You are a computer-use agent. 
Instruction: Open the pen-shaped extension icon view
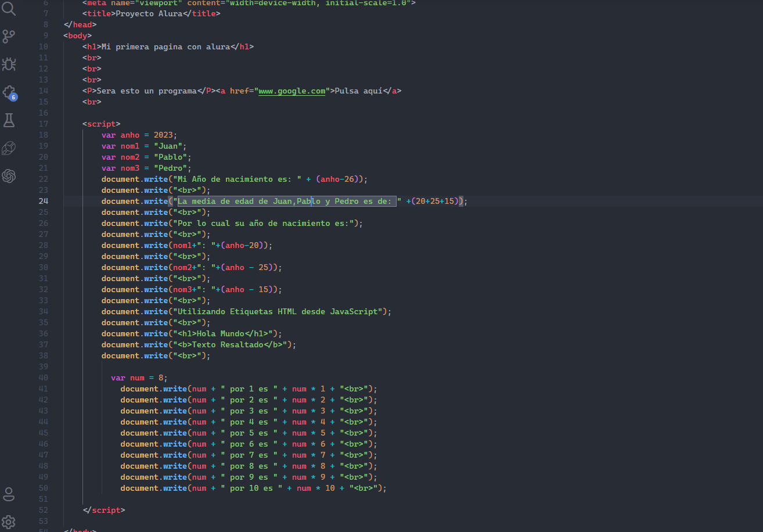point(9,148)
